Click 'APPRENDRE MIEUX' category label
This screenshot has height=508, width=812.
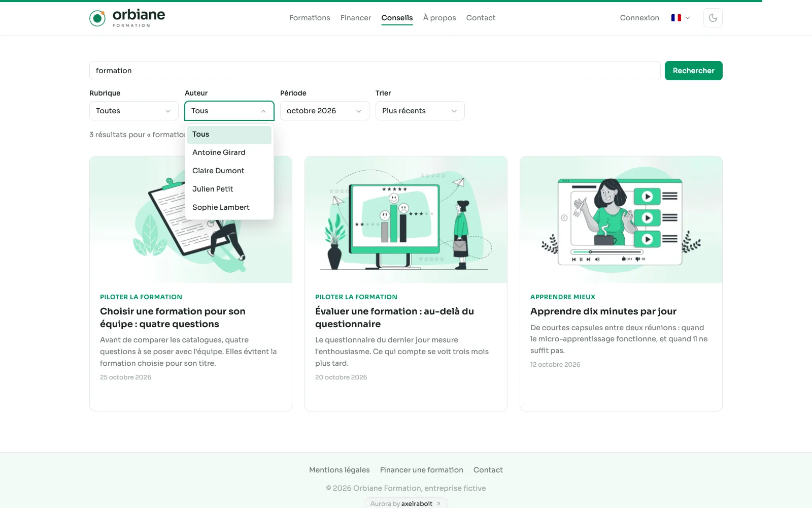(563, 297)
